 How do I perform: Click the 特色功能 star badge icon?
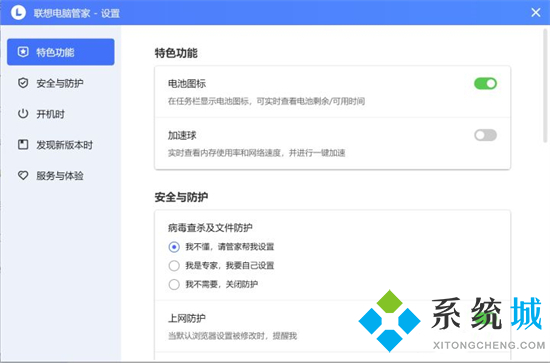pos(23,52)
